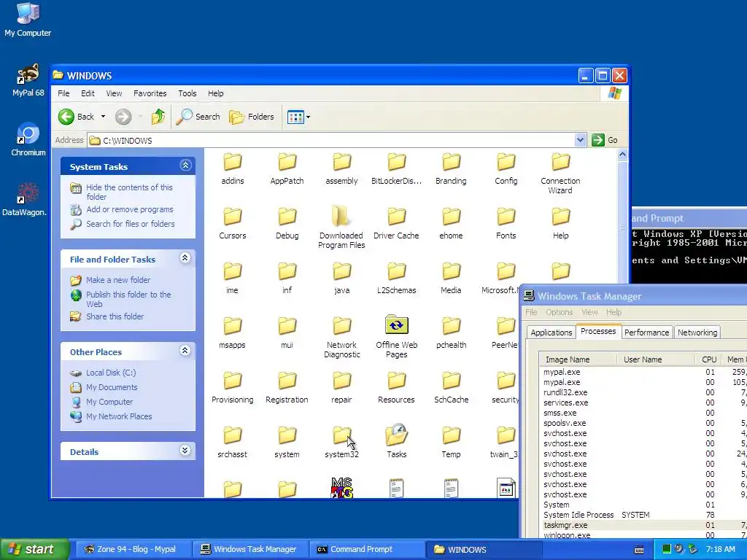
Task: Select the Branding folder
Action: [451, 169]
